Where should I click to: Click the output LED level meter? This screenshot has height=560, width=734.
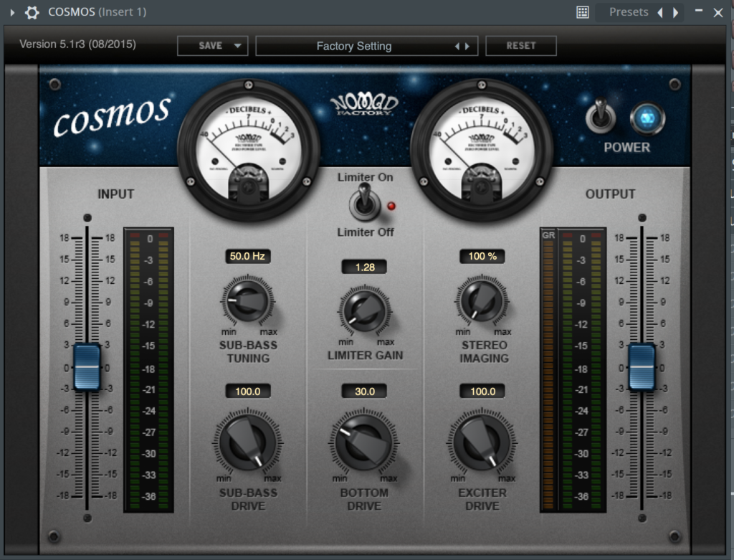coord(581,370)
